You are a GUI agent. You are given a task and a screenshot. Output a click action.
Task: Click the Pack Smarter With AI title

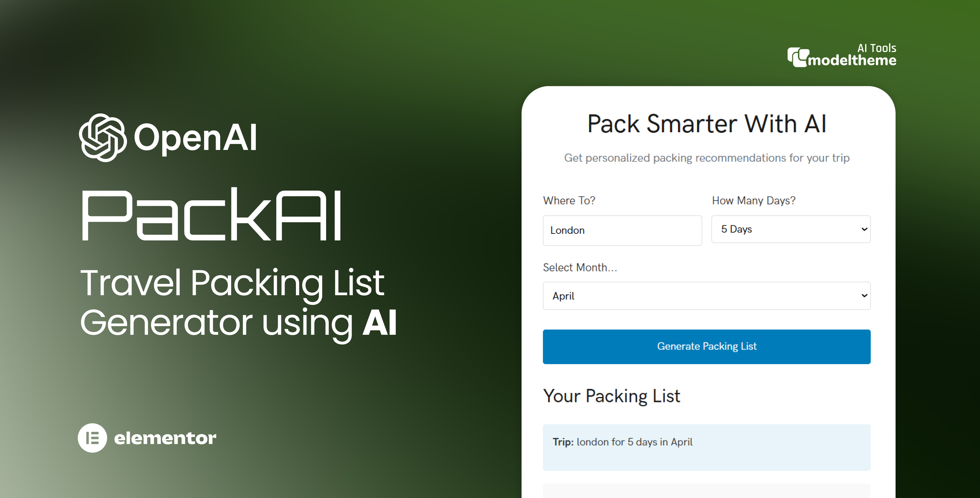point(706,124)
